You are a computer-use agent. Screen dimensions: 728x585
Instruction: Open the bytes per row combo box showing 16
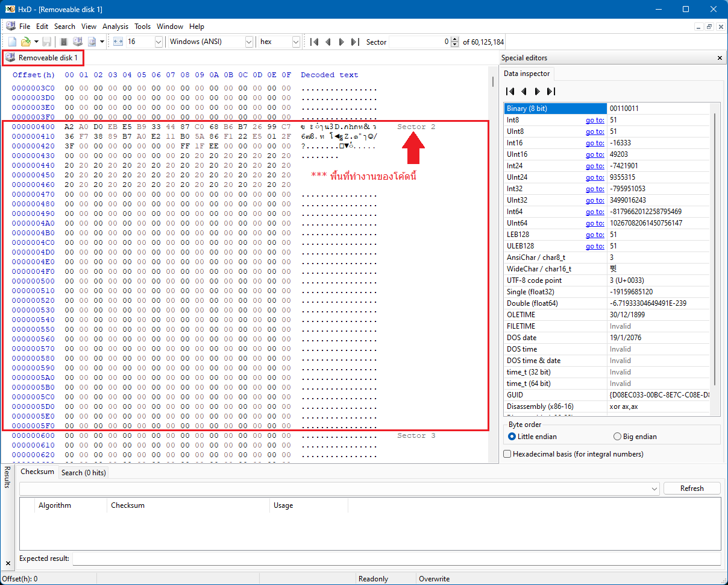(145, 42)
